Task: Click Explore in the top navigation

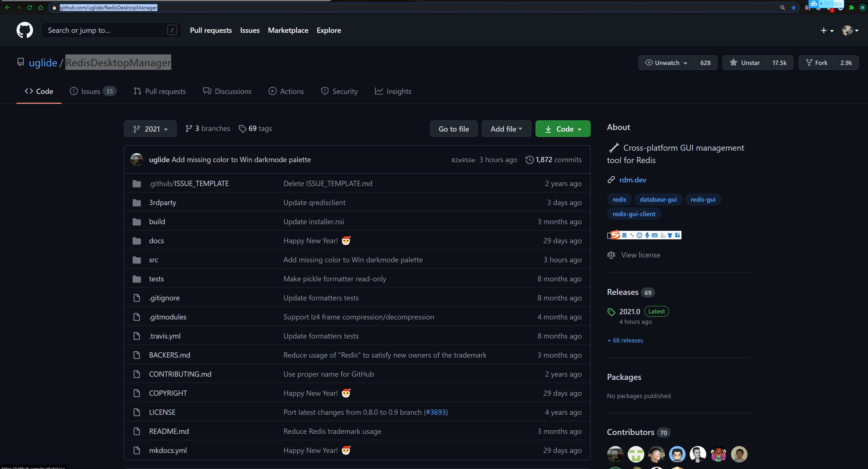Action: (x=329, y=30)
